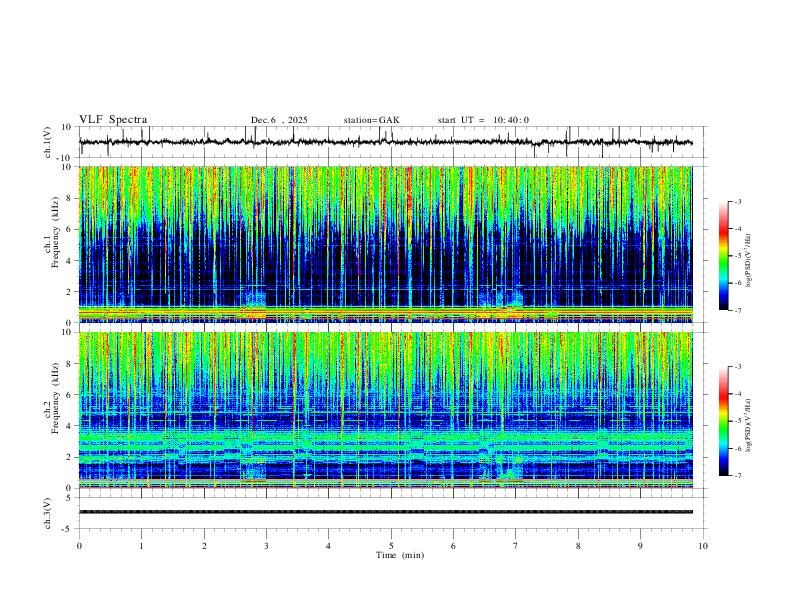Click the "-3" tick on ch.1 colorbar
This screenshot has width=792, height=612.
[x=737, y=201]
